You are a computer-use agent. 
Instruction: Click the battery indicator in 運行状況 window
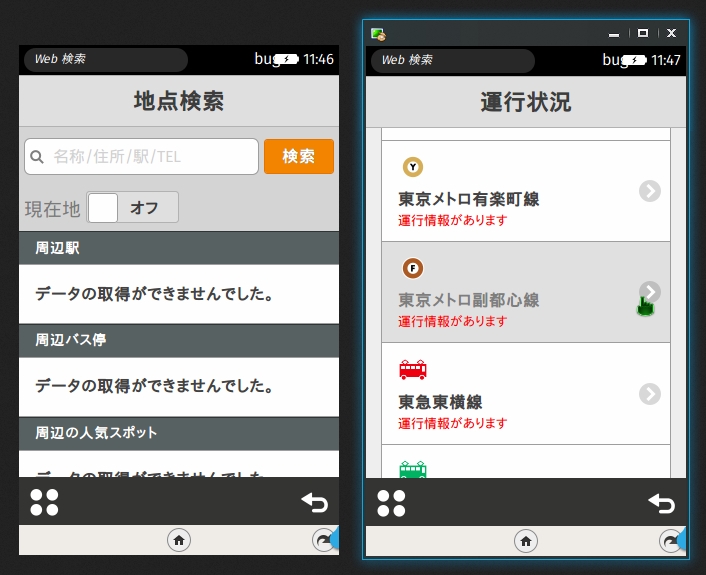pyautogui.click(x=634, y=60)
